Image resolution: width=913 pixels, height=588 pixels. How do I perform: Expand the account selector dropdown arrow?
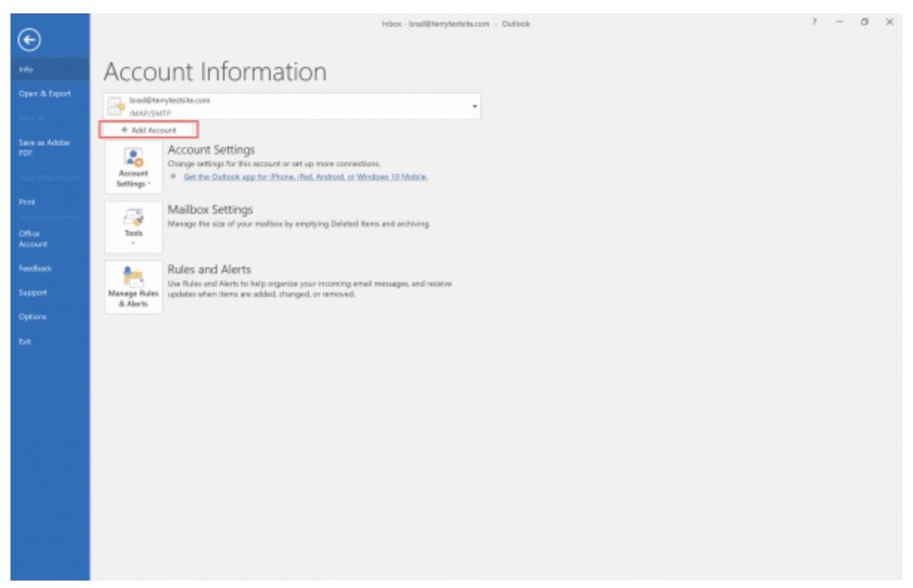[x=474, y=106]
